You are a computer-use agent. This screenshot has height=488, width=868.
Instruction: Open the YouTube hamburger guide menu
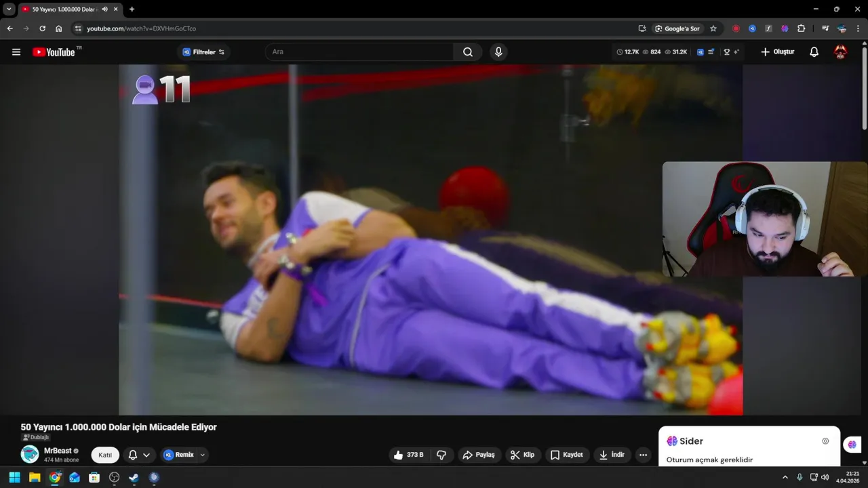click(x=16, y=52)
